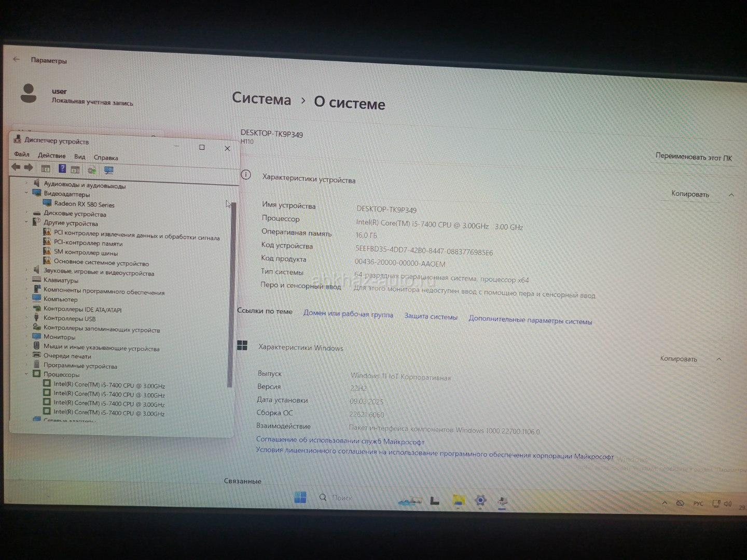The image size is (747, 560).
Task: Open File Explorer from the taskbar
Action: click(x=459, y=500)
